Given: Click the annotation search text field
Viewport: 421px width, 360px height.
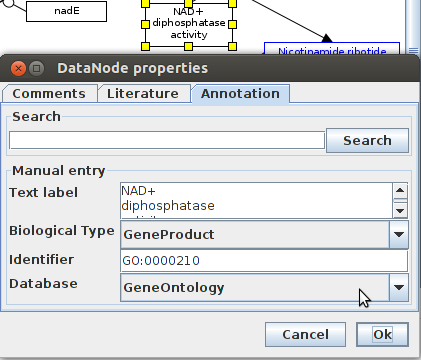Looking at the screenshot, I should pos(167,140).
